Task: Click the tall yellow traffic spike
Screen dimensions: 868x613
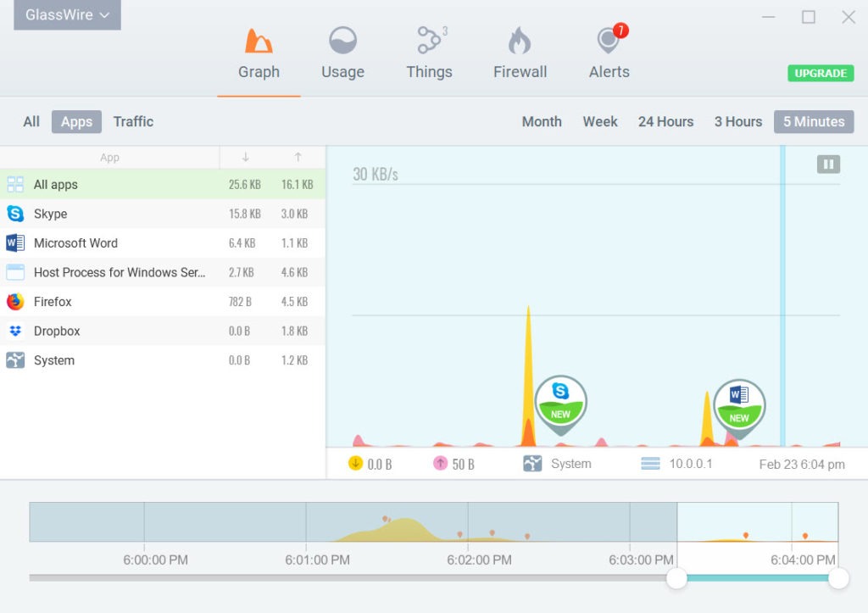Action: coord(529,376)
